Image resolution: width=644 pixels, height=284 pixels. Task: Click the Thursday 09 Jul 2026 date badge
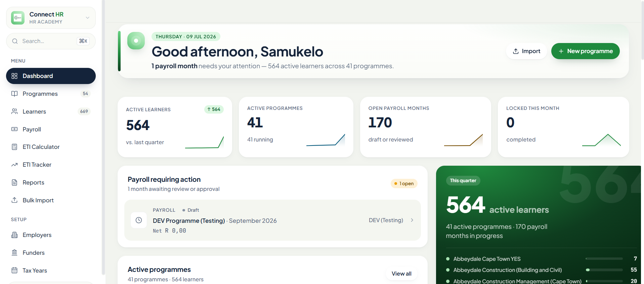(x=186, y=37)
